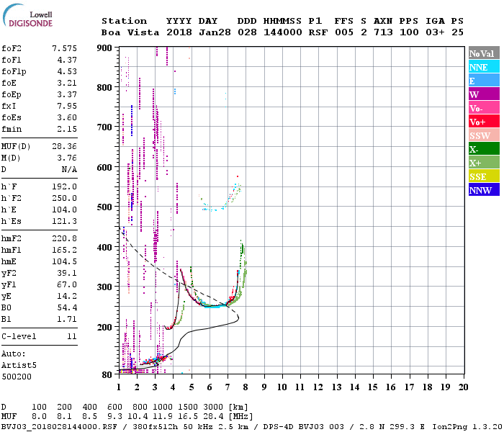The width and height of the screenshot is (504, 432).
Task: Click the hmF2 value 220.8
Action: pos(64,239)
